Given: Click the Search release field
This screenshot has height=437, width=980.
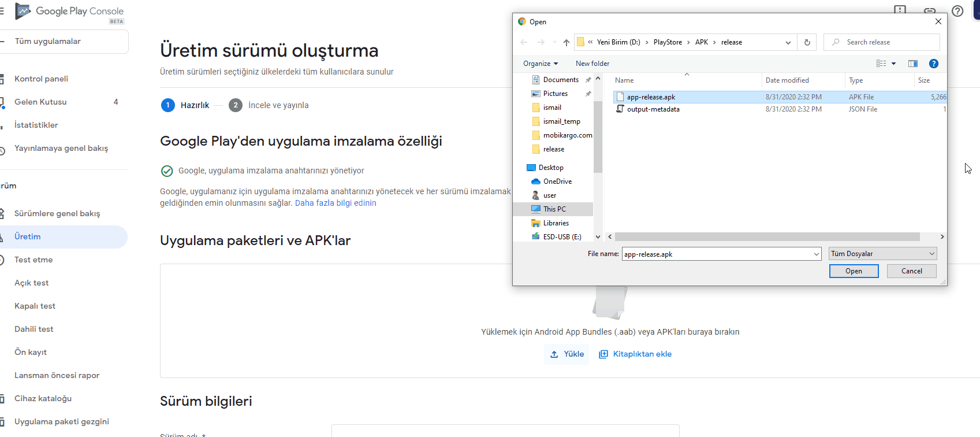Looking at the screenshot, I should [x=882, y=42].
